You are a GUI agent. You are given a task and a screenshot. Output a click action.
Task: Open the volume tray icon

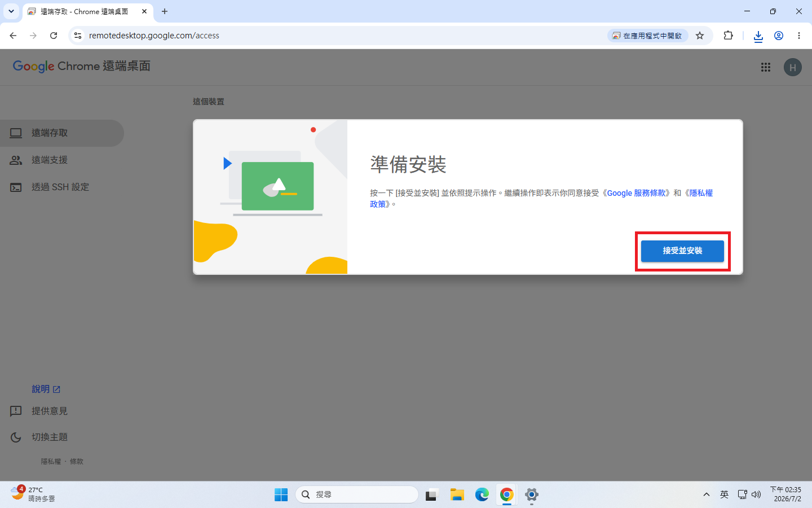[x=756, y=494]
